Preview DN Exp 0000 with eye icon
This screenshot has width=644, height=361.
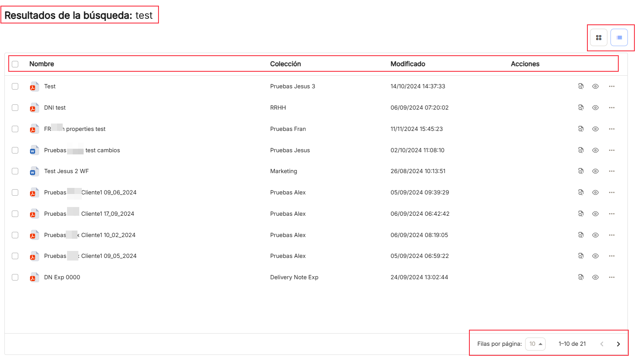pyautogui.click(x=595, y=277)
